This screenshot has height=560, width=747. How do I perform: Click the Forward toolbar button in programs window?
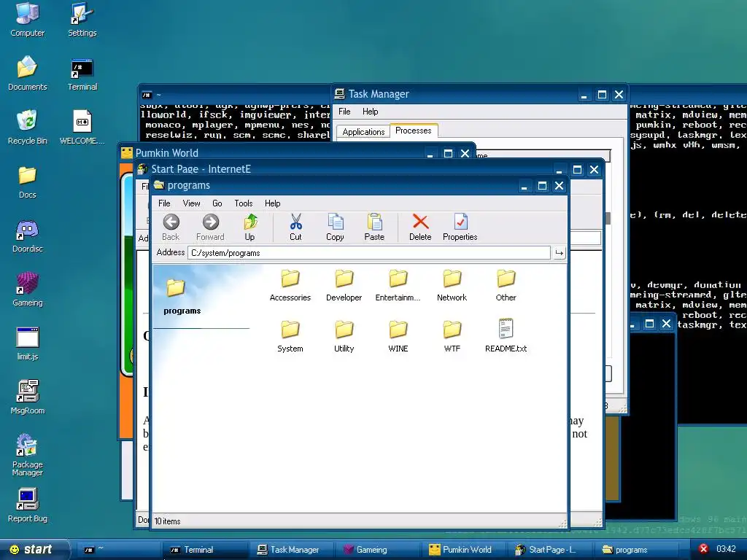pos(210,227)
